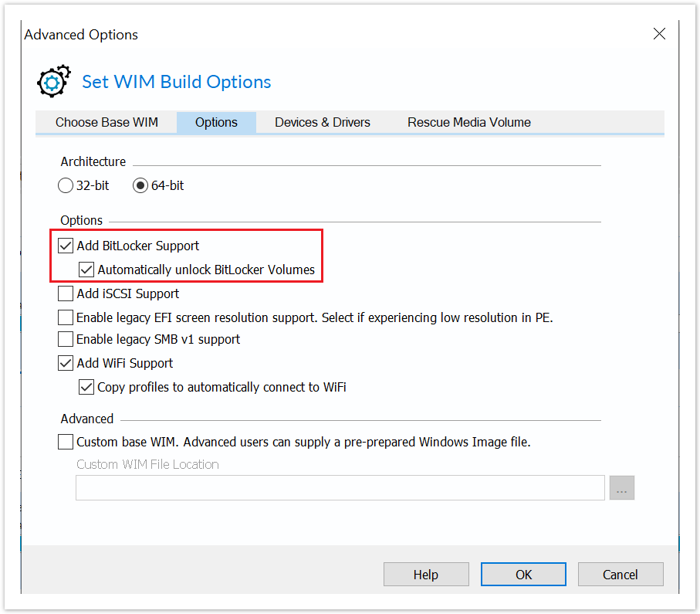
Task: Close the Advanced Options dialog
Action: point(659,34)
